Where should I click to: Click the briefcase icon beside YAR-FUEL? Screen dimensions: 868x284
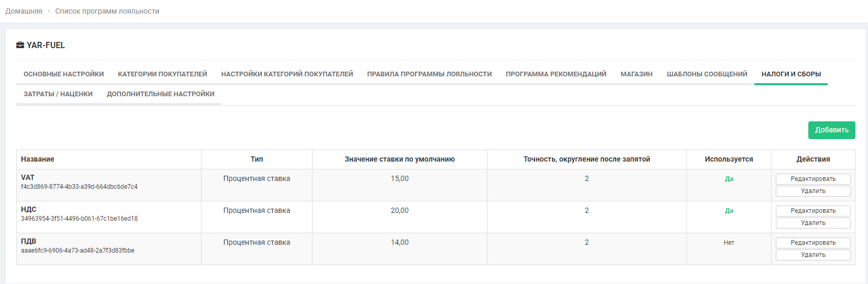click(20, 45)
